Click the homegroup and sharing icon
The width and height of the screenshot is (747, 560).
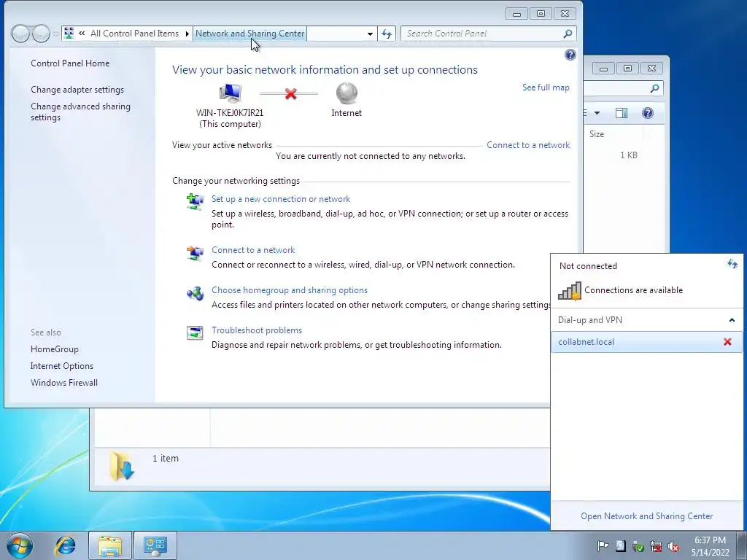point(195,293)
